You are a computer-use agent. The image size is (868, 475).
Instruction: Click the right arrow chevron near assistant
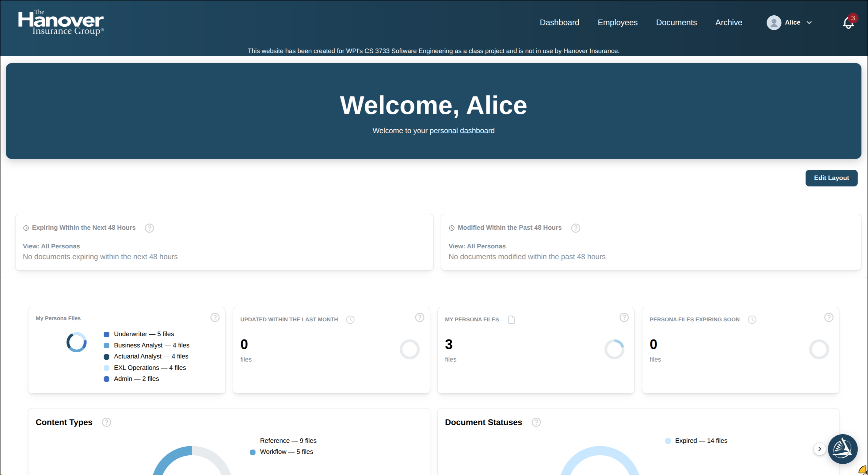coord(819,449)
